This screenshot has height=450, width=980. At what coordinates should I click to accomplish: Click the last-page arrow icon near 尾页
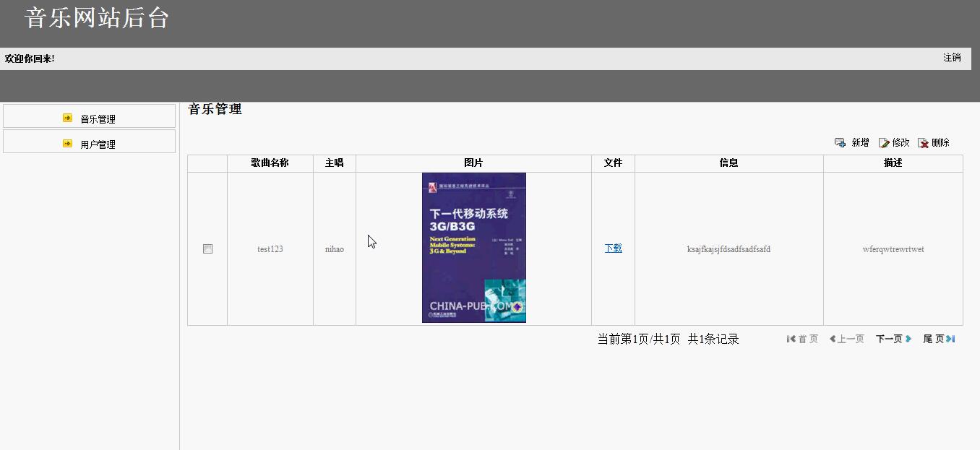(x=950, y=339)
